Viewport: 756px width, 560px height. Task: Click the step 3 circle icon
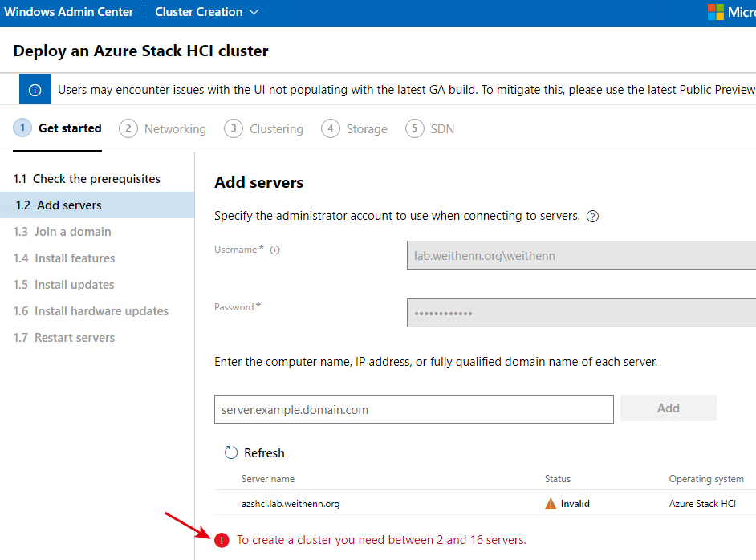coord(234,128)
